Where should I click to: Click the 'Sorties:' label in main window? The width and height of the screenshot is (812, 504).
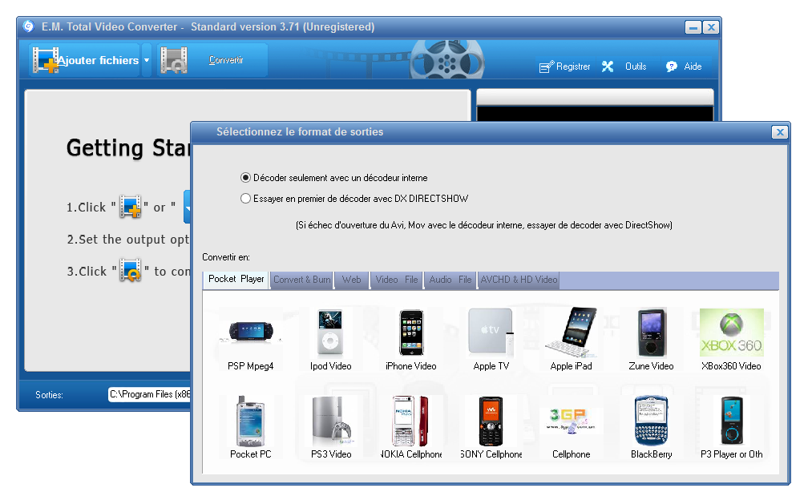(49, 395)
